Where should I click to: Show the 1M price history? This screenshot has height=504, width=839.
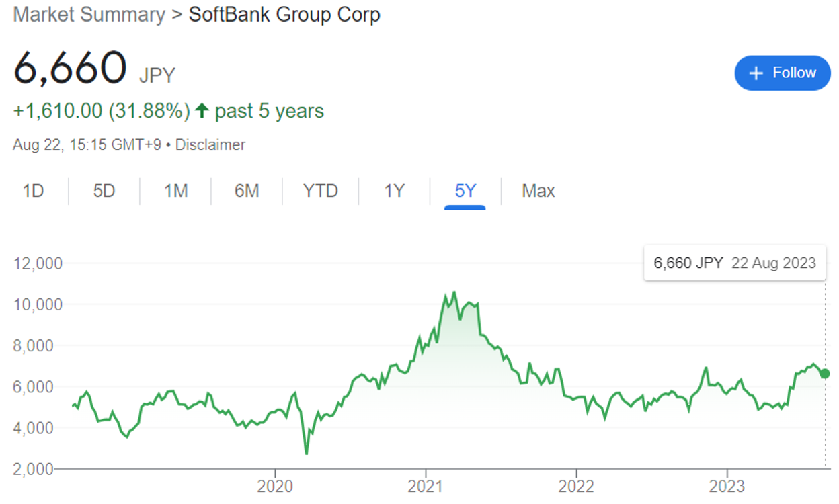pyautogui.click(x=175, y=192)
